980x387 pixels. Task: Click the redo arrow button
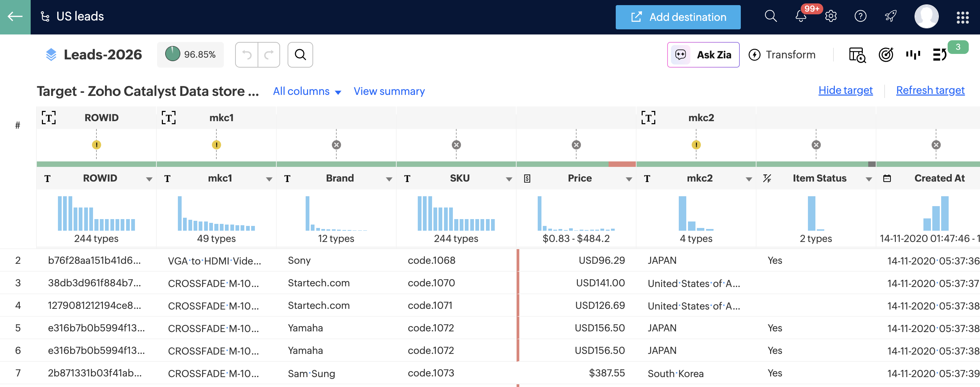[x=269, y=55]
